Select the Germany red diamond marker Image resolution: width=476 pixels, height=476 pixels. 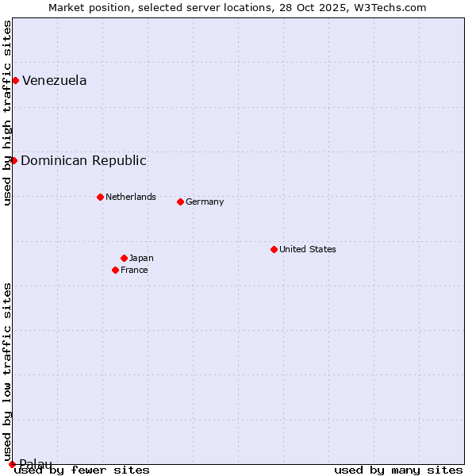[180, 202]
